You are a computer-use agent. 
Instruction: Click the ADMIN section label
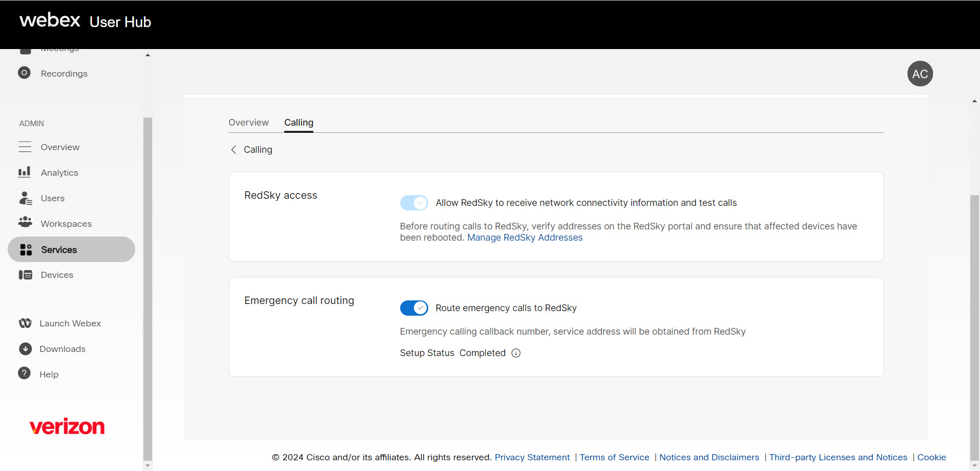[32, 124]
